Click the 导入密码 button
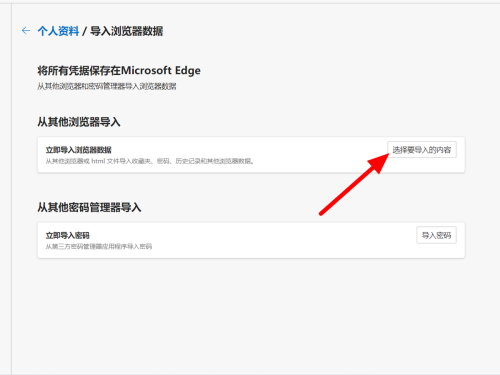This screenshot has height=375, width=500. point(436,235)
